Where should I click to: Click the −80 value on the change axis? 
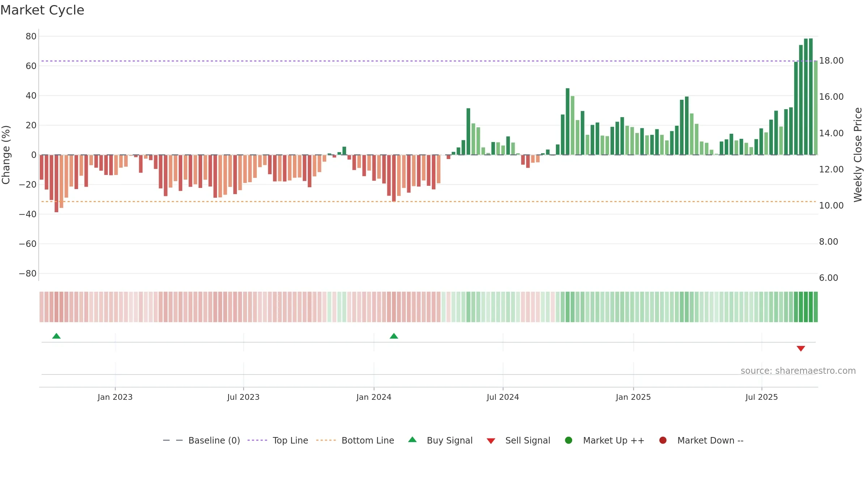[x=28, y=274]
